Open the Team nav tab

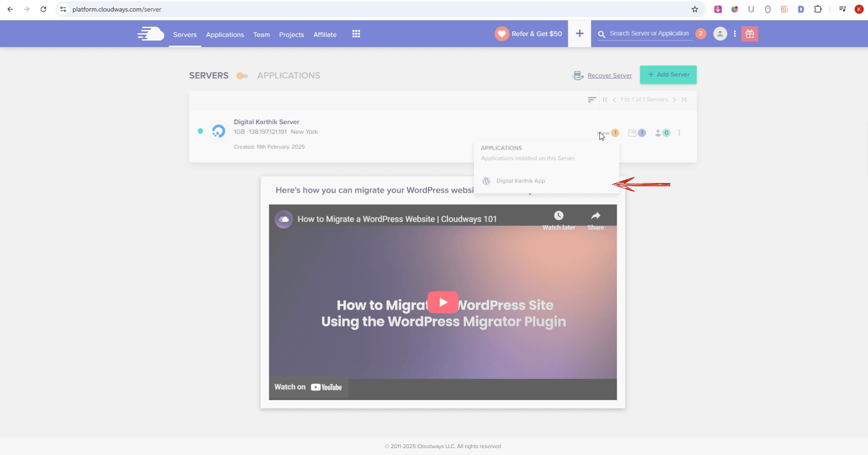[x=261, y=35]
